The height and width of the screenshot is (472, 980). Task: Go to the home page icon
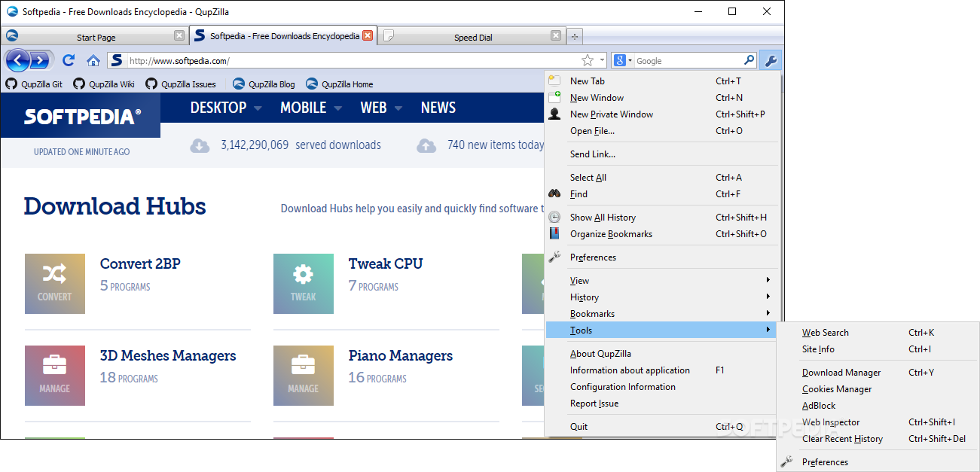click(x=93, y=60)
